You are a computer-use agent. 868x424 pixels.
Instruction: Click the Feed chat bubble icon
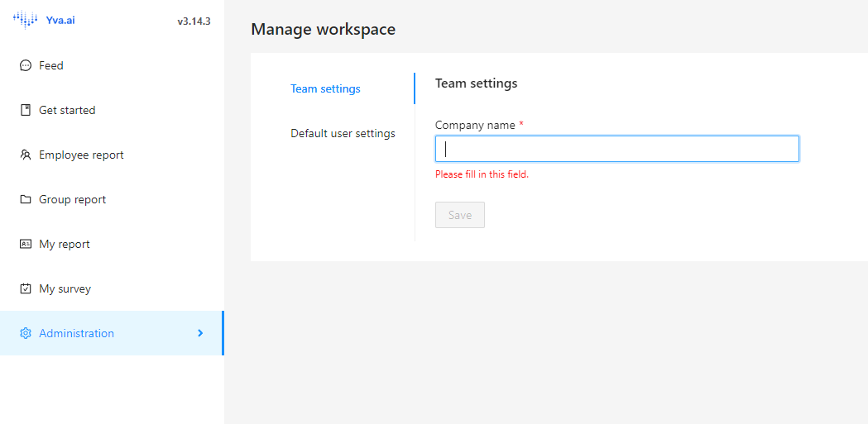26,66
